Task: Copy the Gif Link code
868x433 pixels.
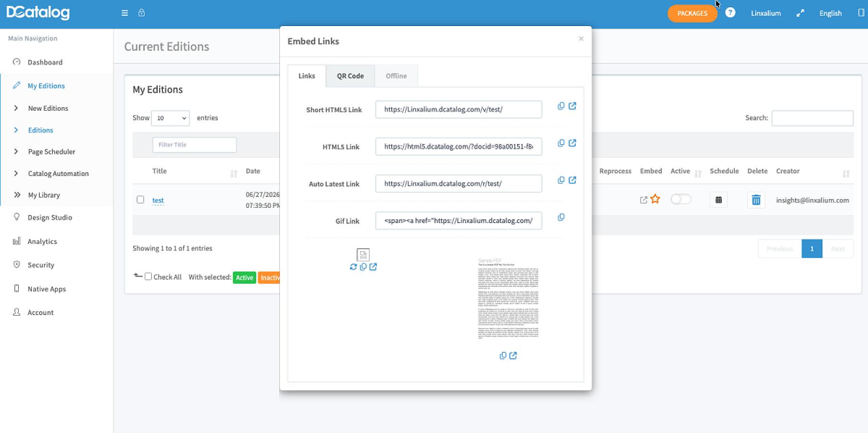Action: 561,217
